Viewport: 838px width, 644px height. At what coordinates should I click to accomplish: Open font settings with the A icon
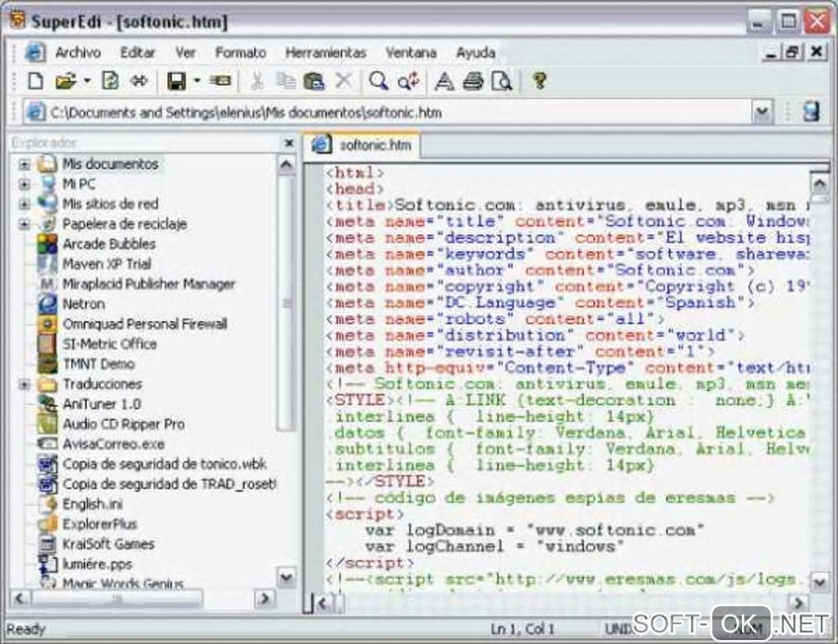pos(444,81)
